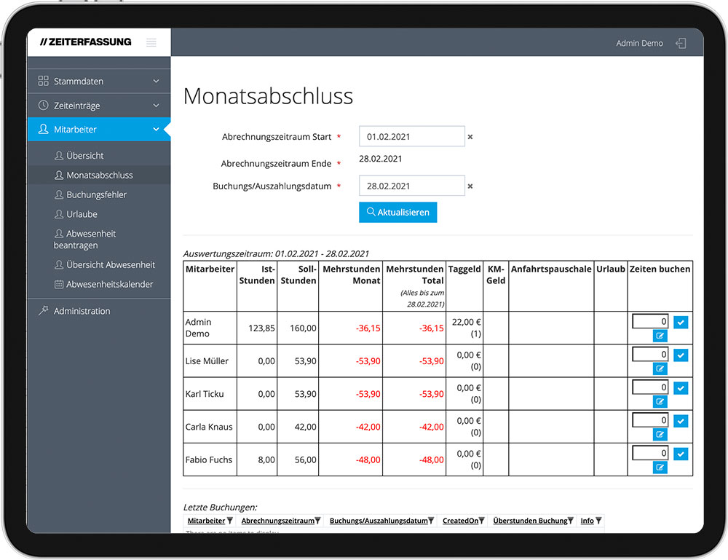Confirm booking checkmark for Lise Müller

tap(681, 355)
